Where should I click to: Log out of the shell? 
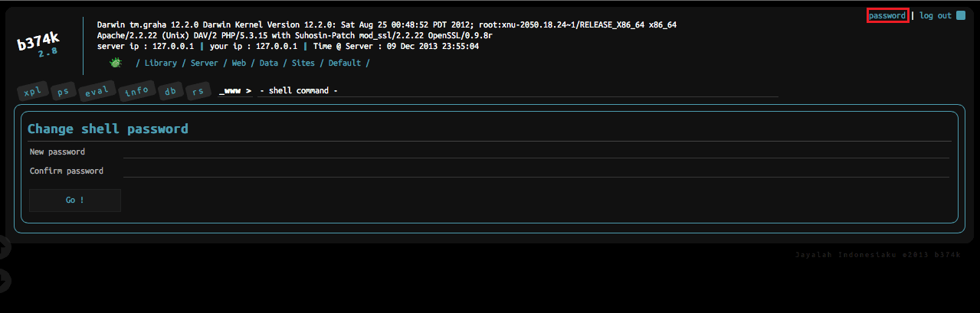(x=936, y=15)
